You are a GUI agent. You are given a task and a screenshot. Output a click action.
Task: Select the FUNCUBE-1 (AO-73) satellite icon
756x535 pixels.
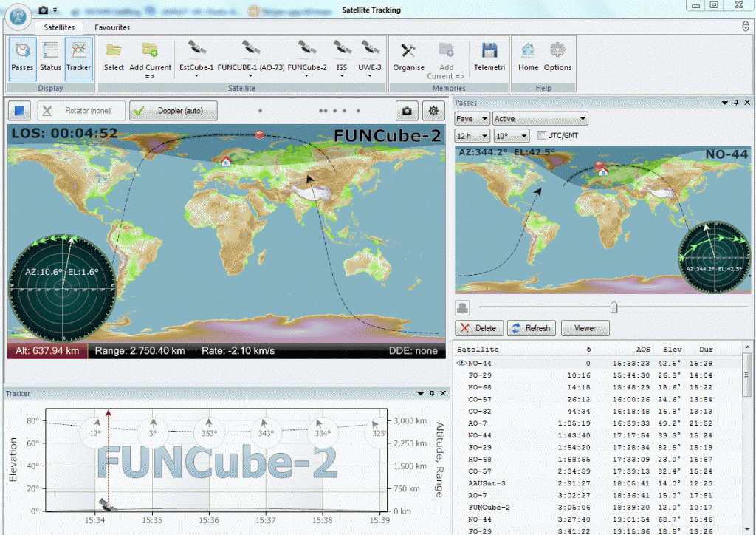tap(251, 50)
